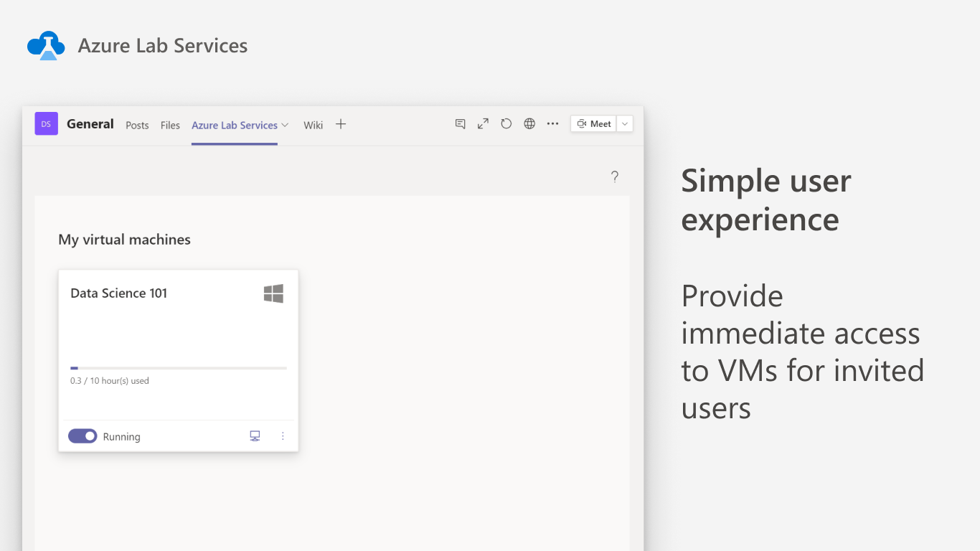Switch to the Posts tab
Screen dimensions: 980x551
pyautogui.click(x=137, y=126)
